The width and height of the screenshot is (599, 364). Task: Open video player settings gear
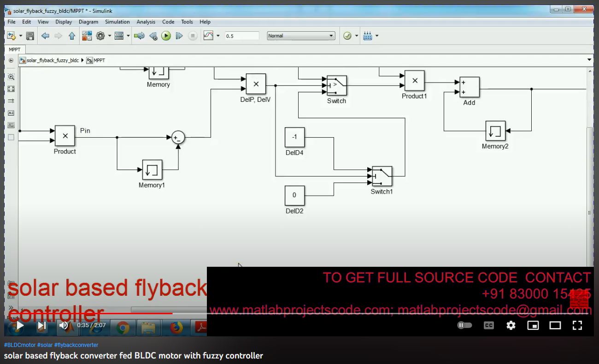(511, 325)
